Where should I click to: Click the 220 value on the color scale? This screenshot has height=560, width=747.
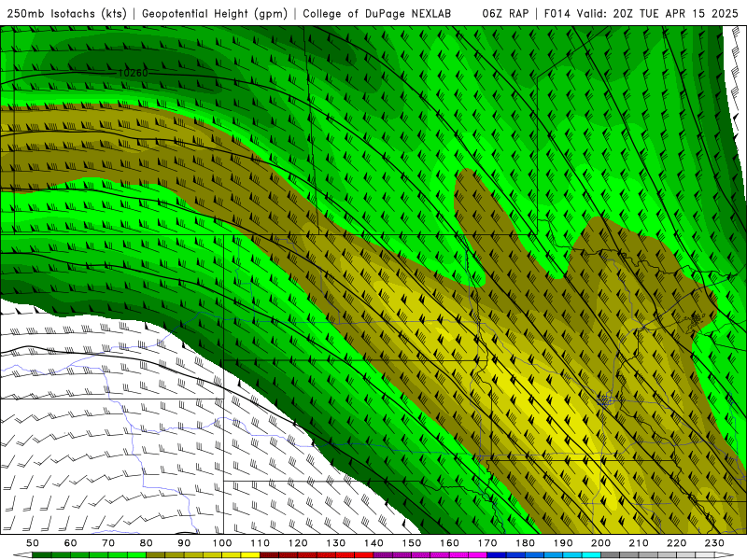coord(676,543)
